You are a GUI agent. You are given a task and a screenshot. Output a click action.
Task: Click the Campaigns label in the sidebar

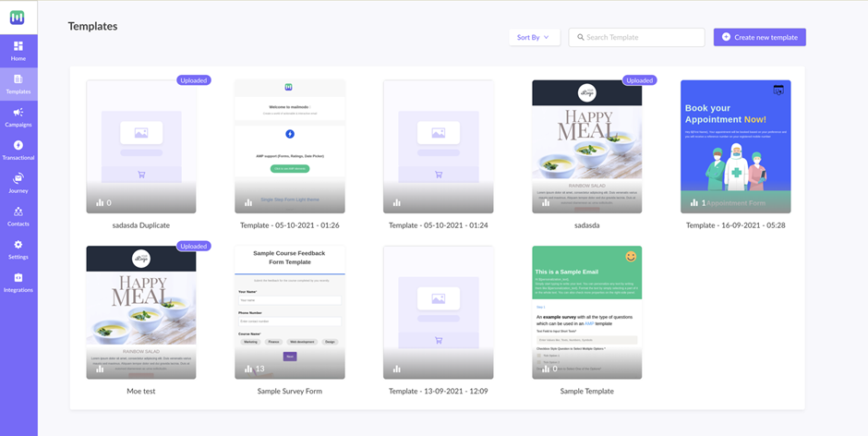(x=18, y=125)
